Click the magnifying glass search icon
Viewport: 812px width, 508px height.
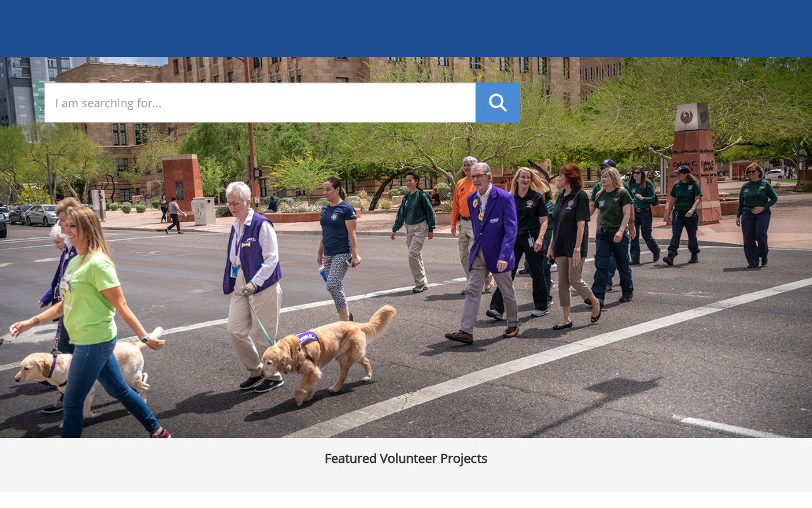point(498,102)
